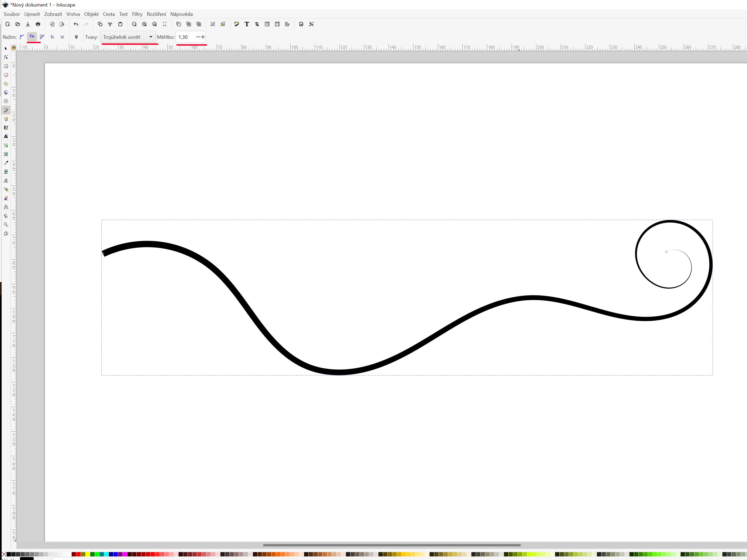Increase Měřítko value with plus
This screenshot has height=560, width=747.
coord(203,37)
